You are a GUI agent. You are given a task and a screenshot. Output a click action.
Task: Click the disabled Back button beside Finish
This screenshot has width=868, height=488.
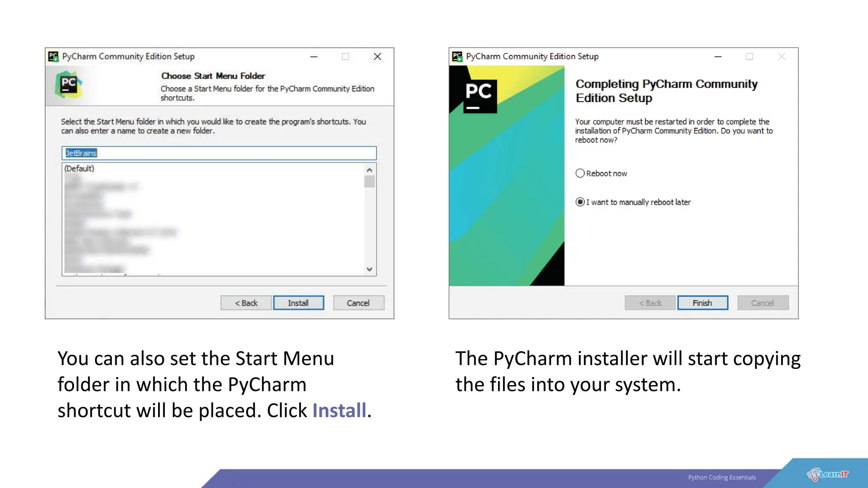click(650, 303)
